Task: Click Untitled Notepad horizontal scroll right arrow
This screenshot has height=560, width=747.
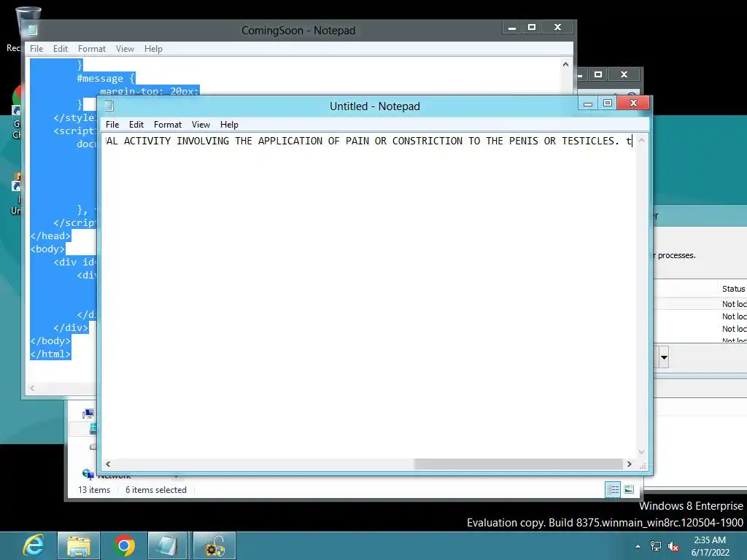Action: (630, 464)
